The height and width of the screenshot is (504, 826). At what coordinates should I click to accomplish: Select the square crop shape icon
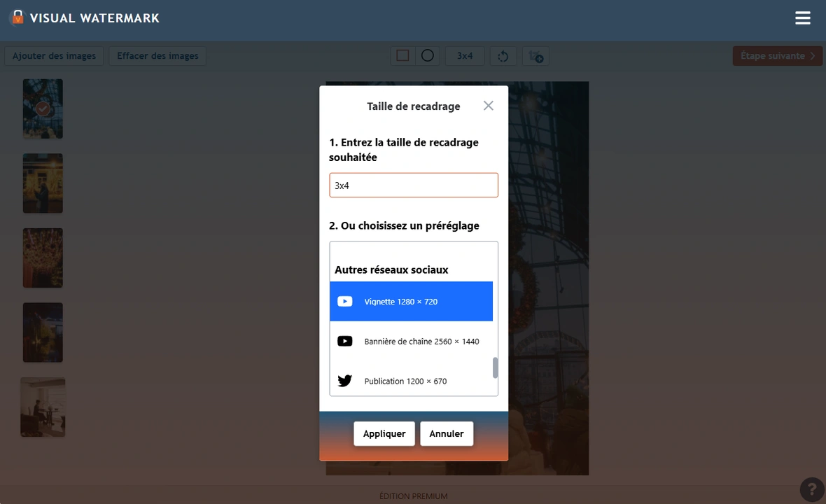coord(402,56)
